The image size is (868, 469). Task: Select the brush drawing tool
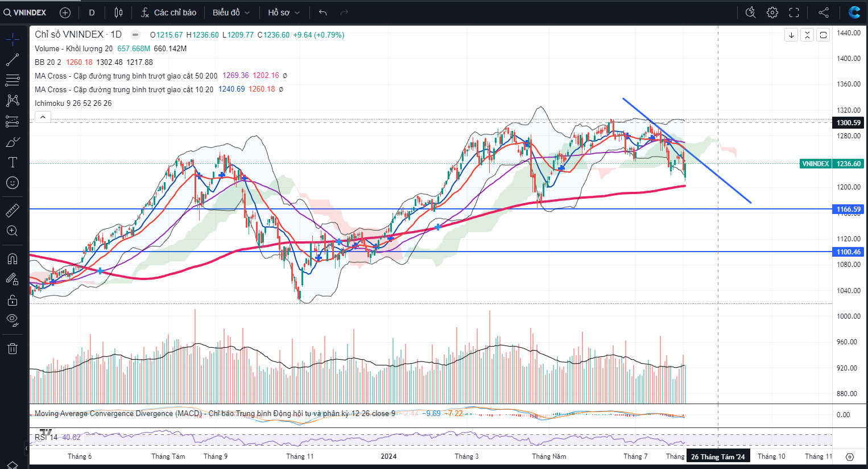point(13,142)
